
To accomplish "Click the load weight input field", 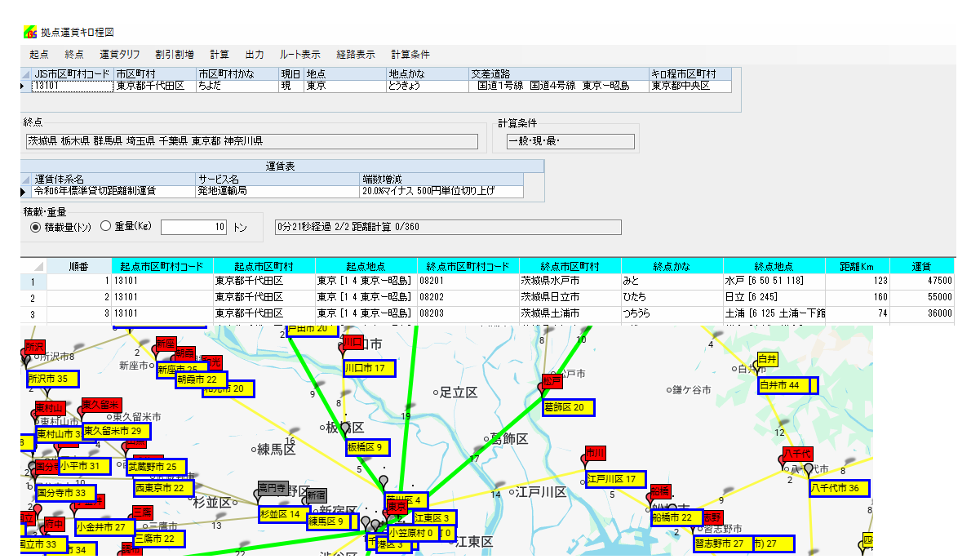I will tap(194, 227).
